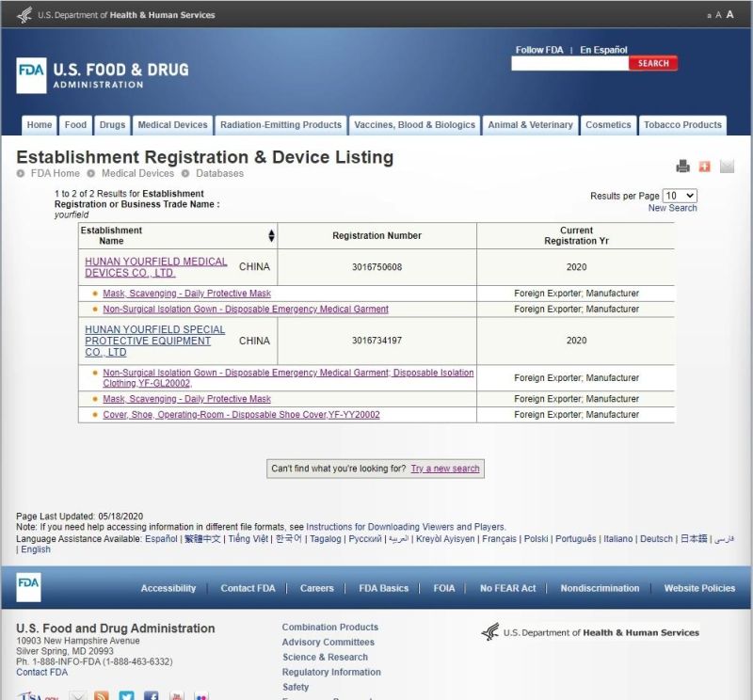Open Mask, Scavenging listing under Yourfield Medical Devices
Viewport: 753px width, 700px height.
tap(186, 294)
